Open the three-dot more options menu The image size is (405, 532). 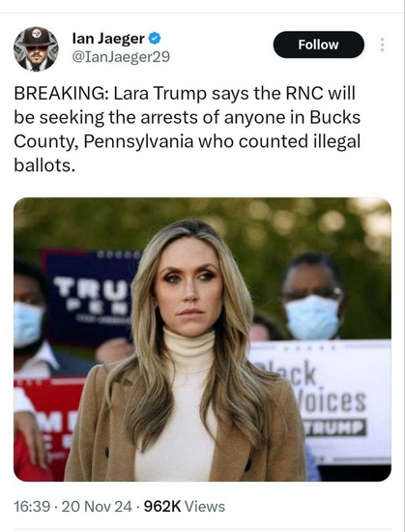coord(383,44)
